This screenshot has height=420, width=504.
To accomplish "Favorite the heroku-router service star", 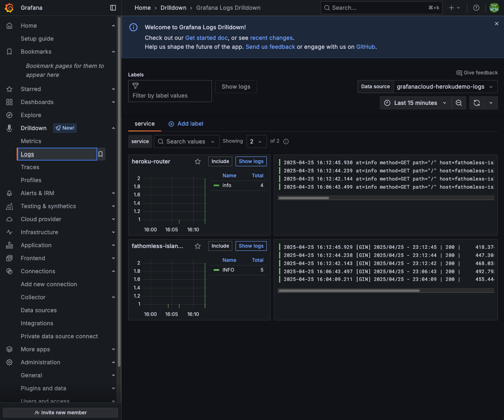I will tap(198, 161).
